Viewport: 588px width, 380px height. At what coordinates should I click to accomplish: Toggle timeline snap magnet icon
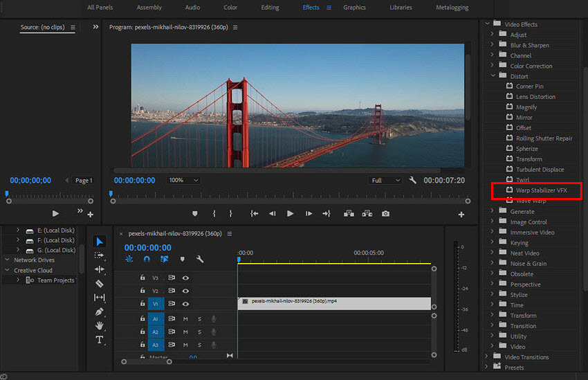point(147,259)
